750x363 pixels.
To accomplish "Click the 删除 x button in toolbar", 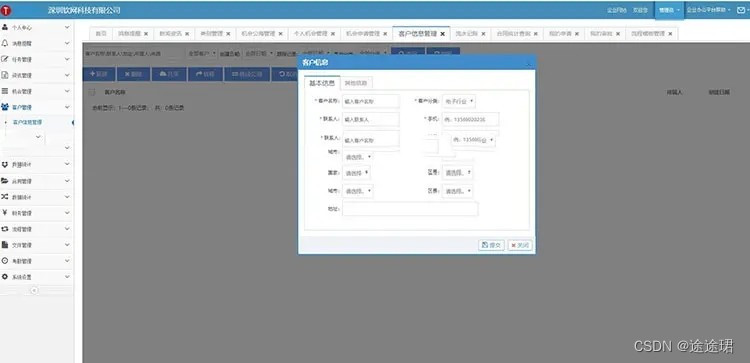I will point(133,74).
